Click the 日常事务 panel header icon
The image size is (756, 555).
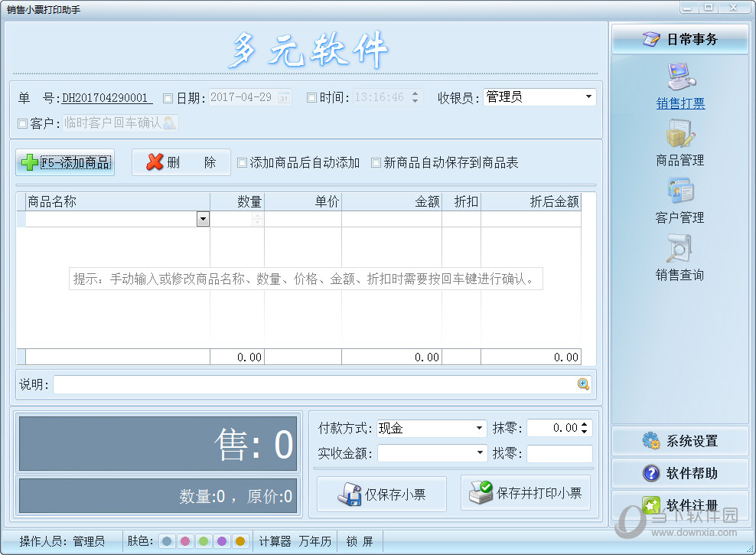pos(651,38)
